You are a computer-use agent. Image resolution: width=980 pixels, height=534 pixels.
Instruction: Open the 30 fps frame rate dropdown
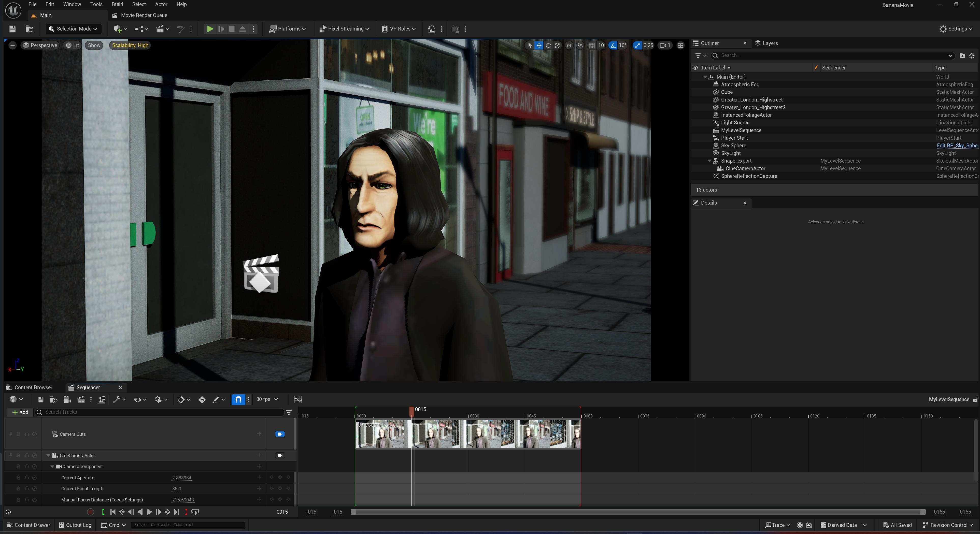267,399
